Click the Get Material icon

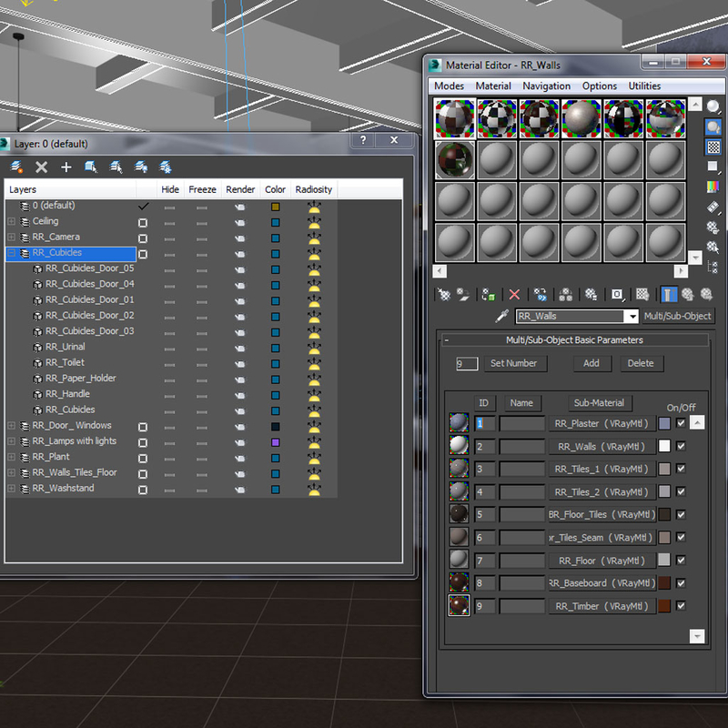[444, 295]
